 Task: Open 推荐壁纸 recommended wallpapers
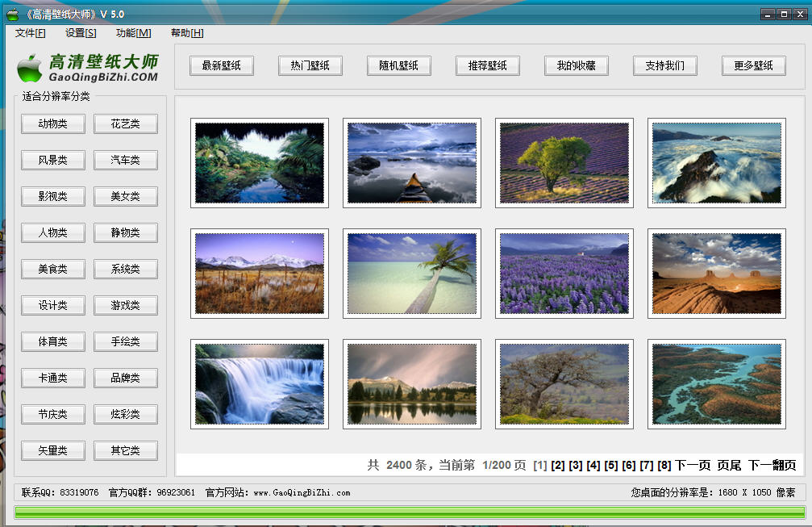coord(487,66)
